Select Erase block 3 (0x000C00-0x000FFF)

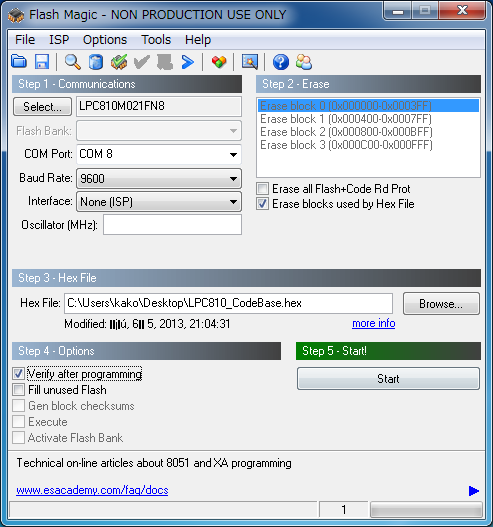click(x=368, y=145)
